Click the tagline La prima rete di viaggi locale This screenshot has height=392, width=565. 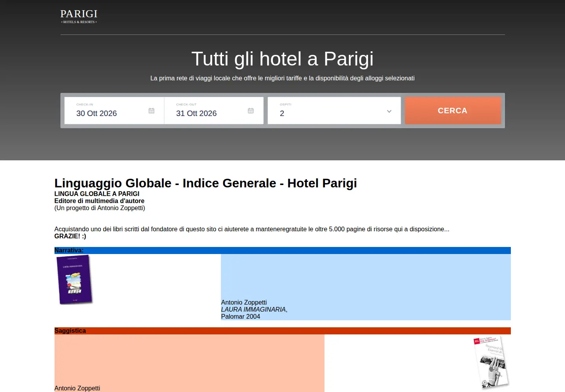(282, 78)
